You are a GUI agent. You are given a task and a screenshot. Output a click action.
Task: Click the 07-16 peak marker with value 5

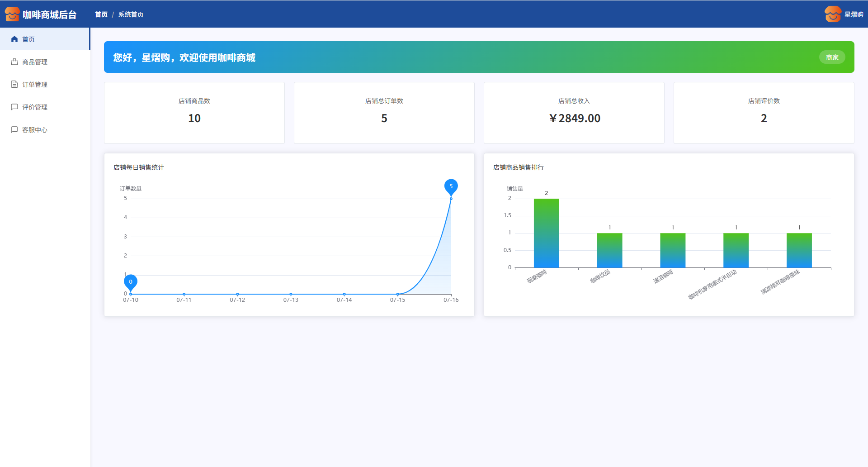451,186
